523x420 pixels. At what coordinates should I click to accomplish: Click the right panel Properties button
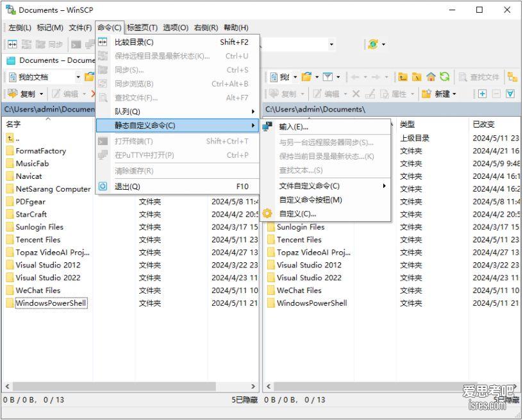coord(395,94)
